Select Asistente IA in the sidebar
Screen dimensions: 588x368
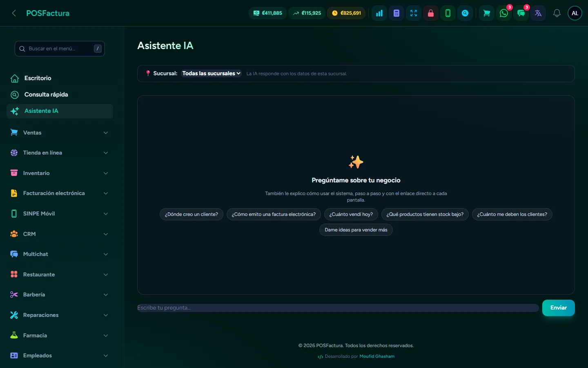pos(60,111)
